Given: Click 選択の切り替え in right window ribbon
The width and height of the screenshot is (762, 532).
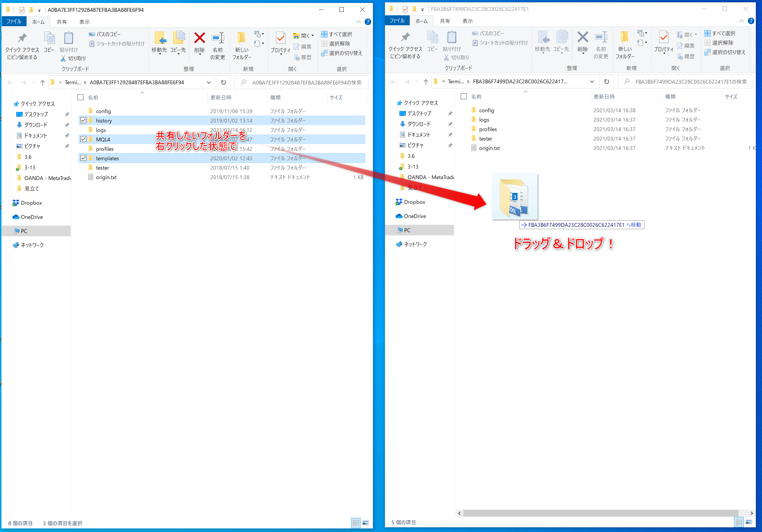Looking at the screenshot, I should [x=725, y=52].
